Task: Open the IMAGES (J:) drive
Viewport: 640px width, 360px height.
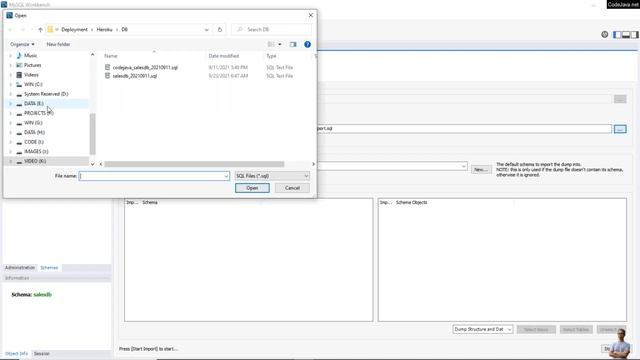Action: pyautogui.click(x=36, y=151)
